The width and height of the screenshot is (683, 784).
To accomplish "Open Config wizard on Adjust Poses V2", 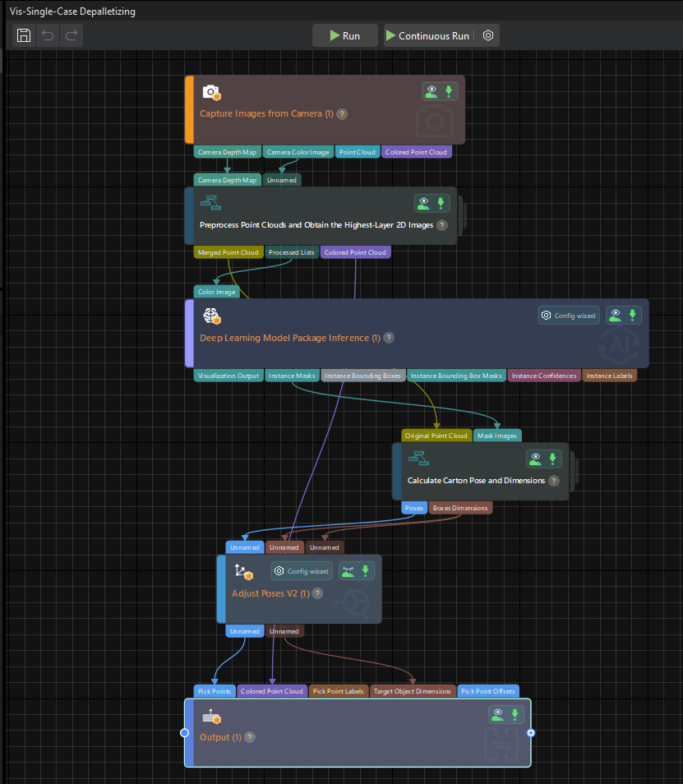I will [302, 571].
